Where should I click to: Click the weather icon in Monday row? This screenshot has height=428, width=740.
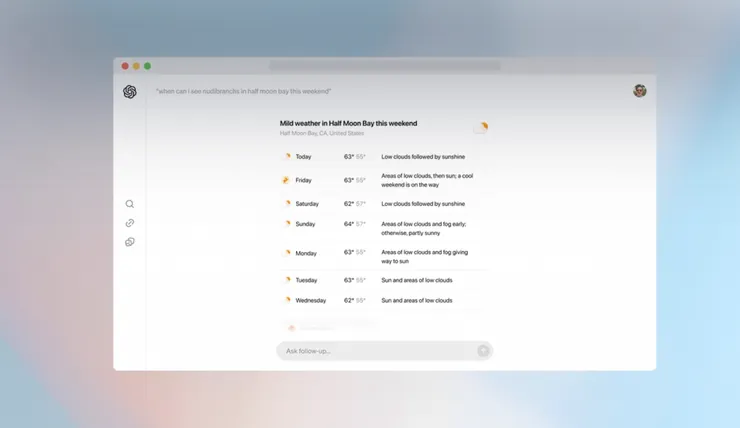(287, 253)
